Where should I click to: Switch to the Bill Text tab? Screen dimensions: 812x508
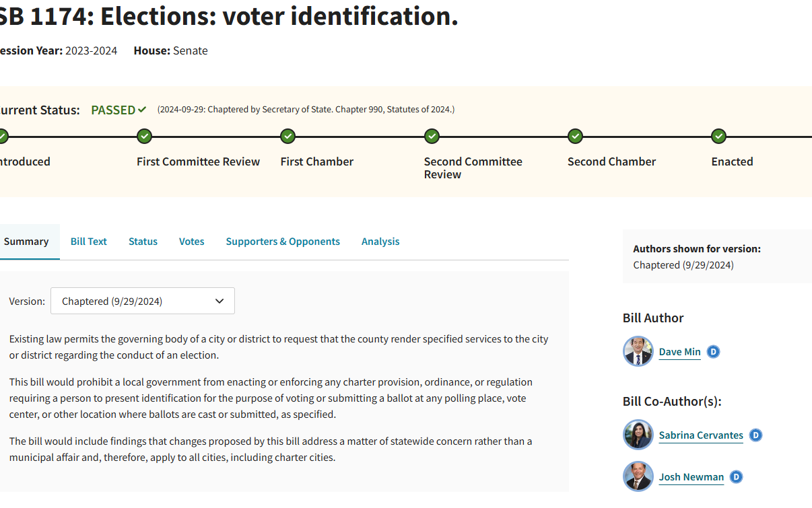(x=89, y=242)
